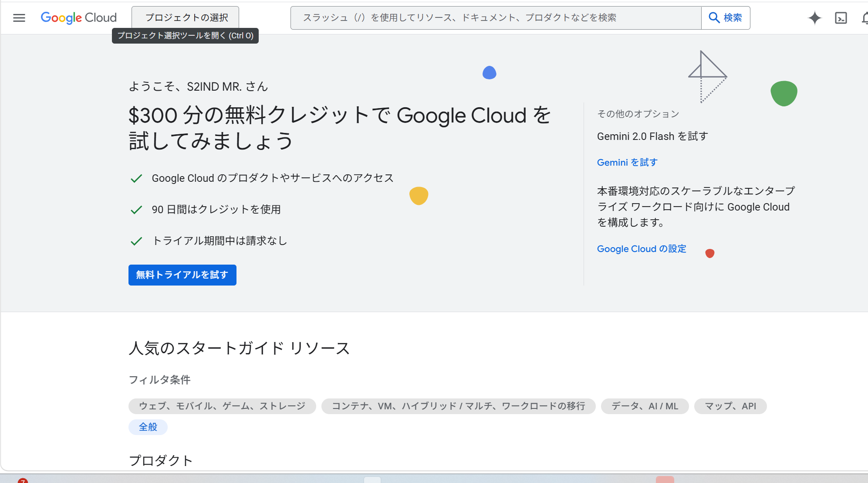Filter by マップ、API chip
The image size is (868, 483).
730,406
